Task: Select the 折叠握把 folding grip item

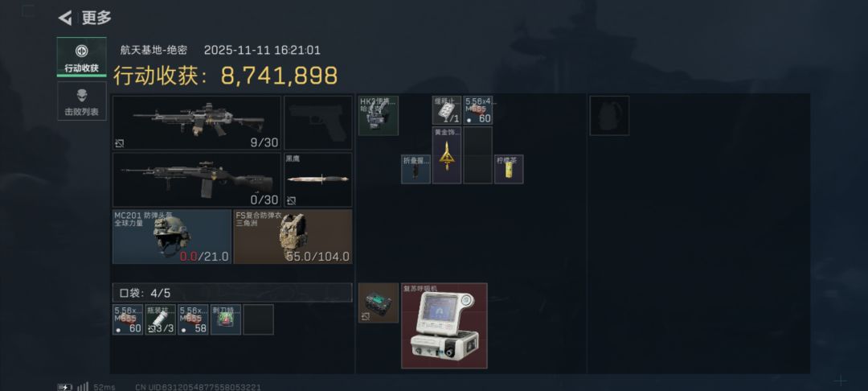Action: click(416, 169)
